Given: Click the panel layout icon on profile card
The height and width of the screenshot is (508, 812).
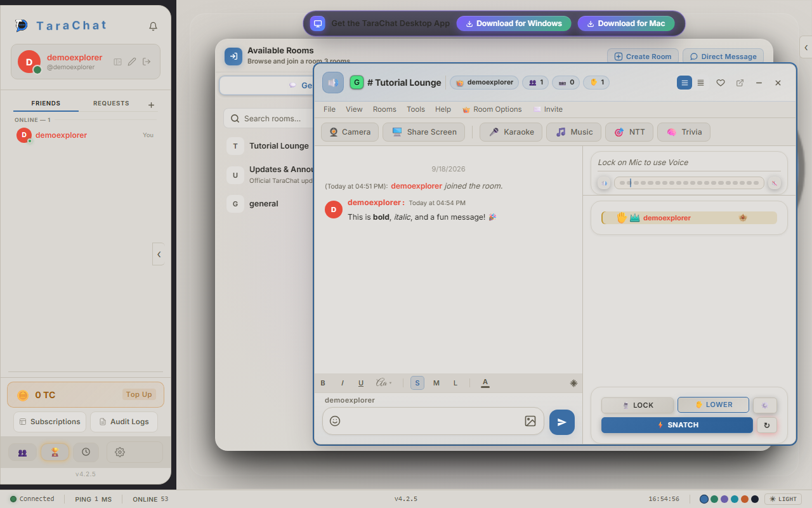Looking at the screenshot, I should 117,62.
